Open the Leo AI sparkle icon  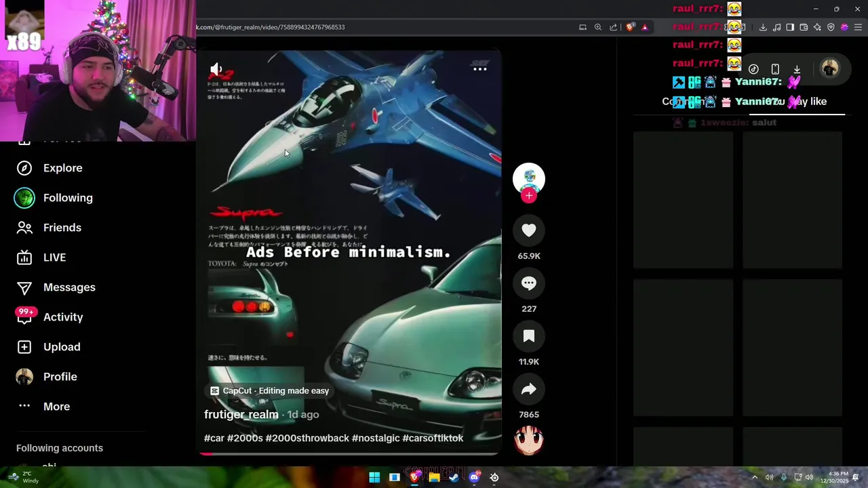(x=817, y=27)
